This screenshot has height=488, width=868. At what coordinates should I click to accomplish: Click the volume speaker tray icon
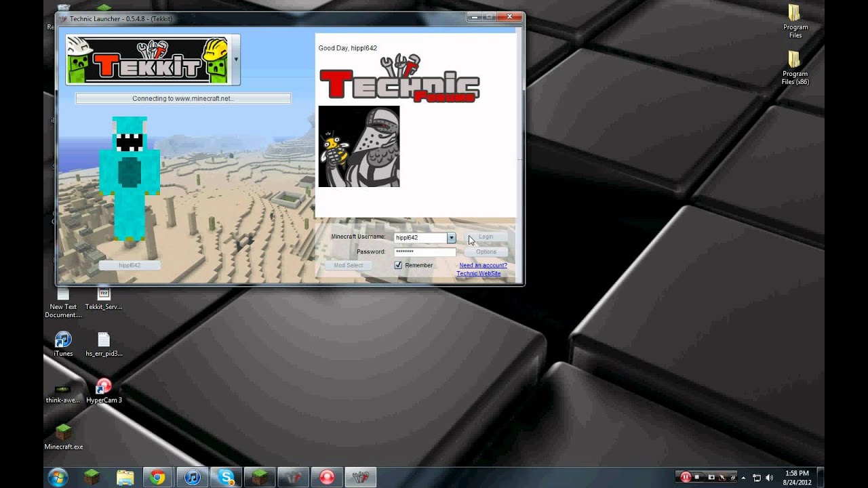[769, 478]
